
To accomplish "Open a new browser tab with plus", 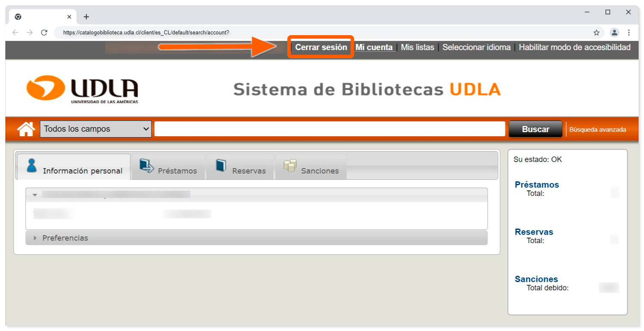I will point(86,17).
